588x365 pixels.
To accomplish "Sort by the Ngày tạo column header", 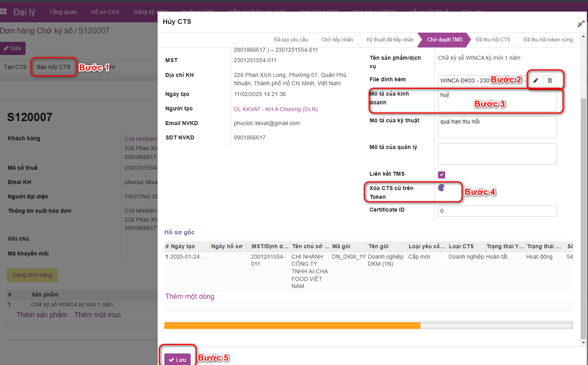I will point(183,246).
